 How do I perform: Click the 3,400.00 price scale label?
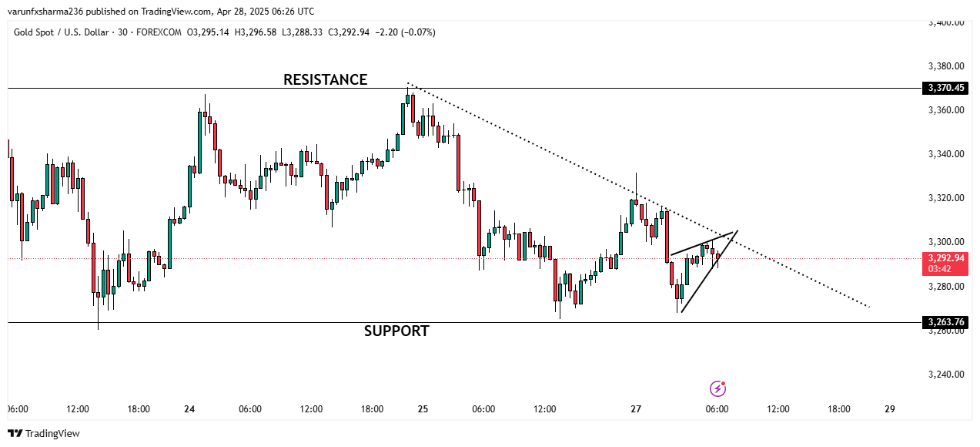click(946, 22)
